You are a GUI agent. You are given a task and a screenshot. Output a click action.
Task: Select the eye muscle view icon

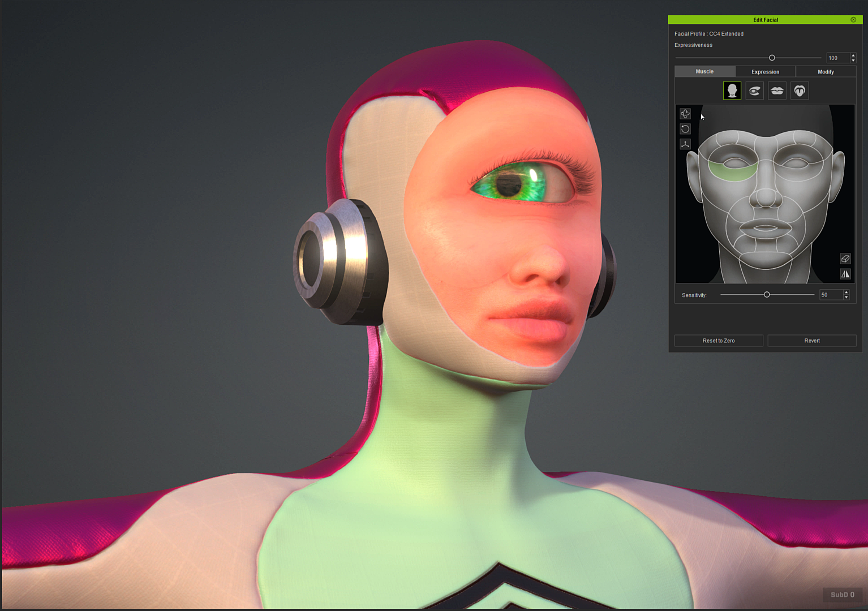pyautogui.click(x=754, y=91)
